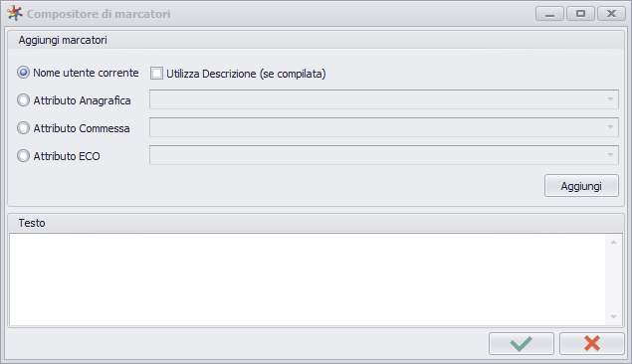632x364 pixels.
Task: Select the Attributo Commessa radio option
Action: 23,128
